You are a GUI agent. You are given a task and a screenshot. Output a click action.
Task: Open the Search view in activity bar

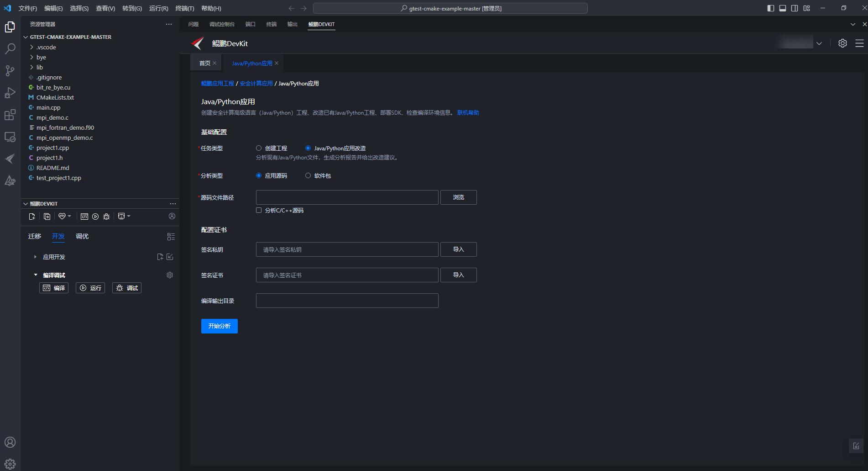click(x=10, y=49)
